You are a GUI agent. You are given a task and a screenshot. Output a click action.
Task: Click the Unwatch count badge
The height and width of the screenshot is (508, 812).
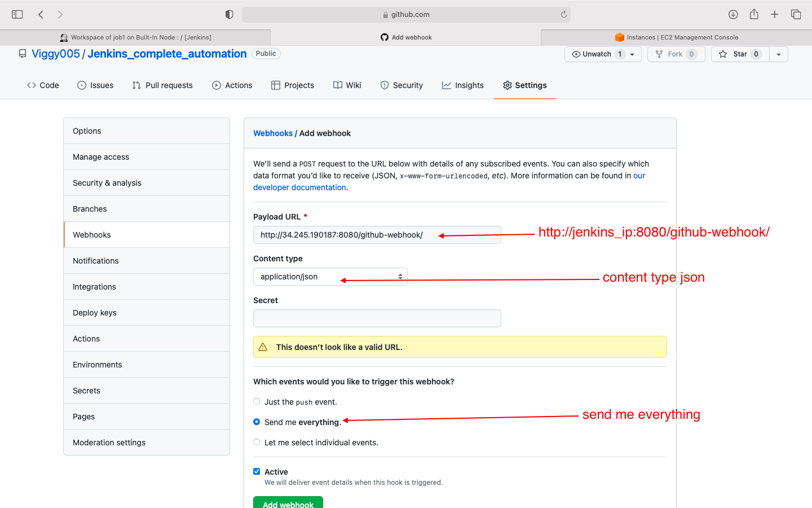620,54
